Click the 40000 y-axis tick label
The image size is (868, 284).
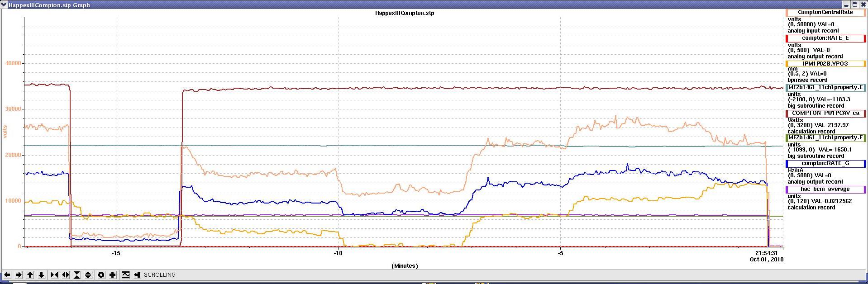point(13,63)
